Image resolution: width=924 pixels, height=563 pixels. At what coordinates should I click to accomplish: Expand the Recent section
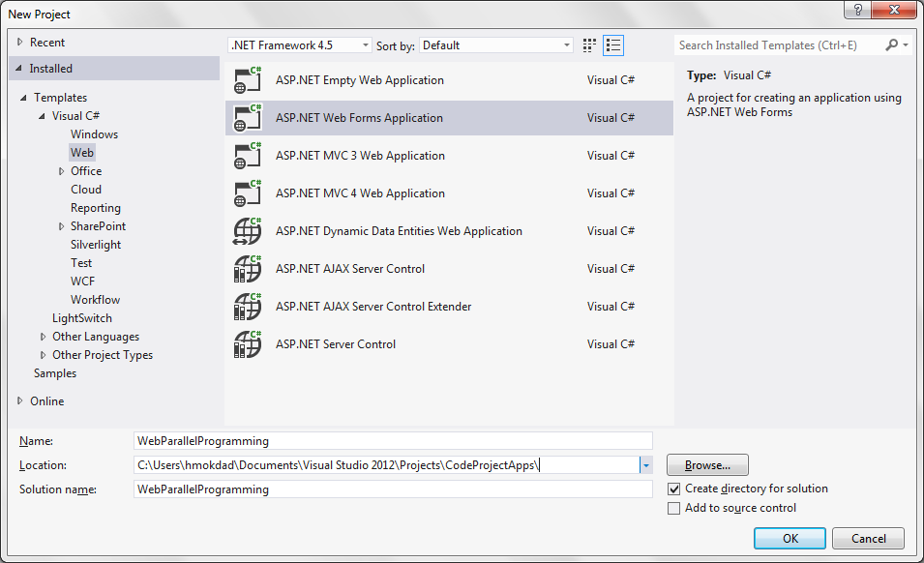[x=20, y=42]
